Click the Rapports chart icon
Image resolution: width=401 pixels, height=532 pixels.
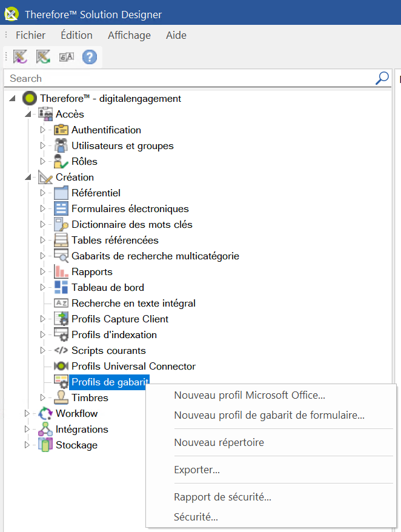pos(61,272)
